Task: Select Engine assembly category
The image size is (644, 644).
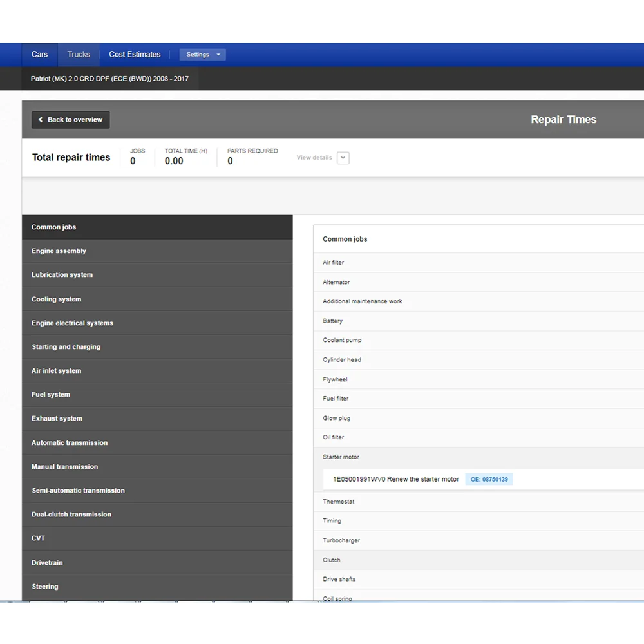Action: click(59, 251)
